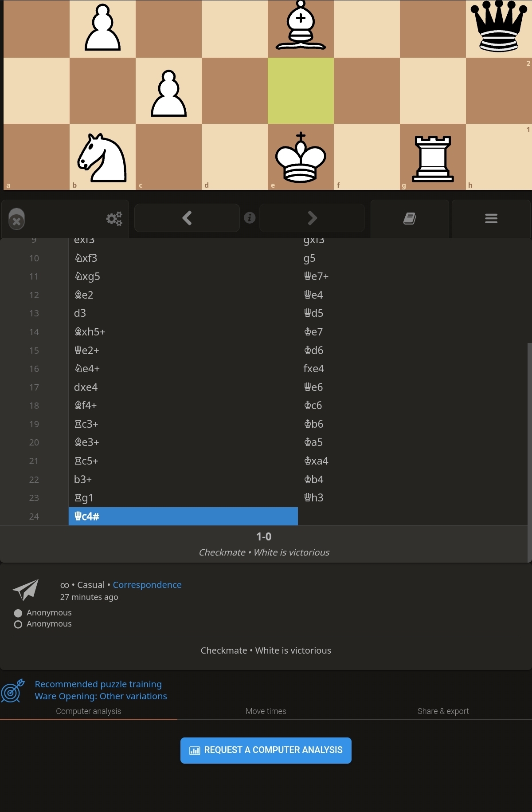Click the grey X avatar icon

pos(16,219)
